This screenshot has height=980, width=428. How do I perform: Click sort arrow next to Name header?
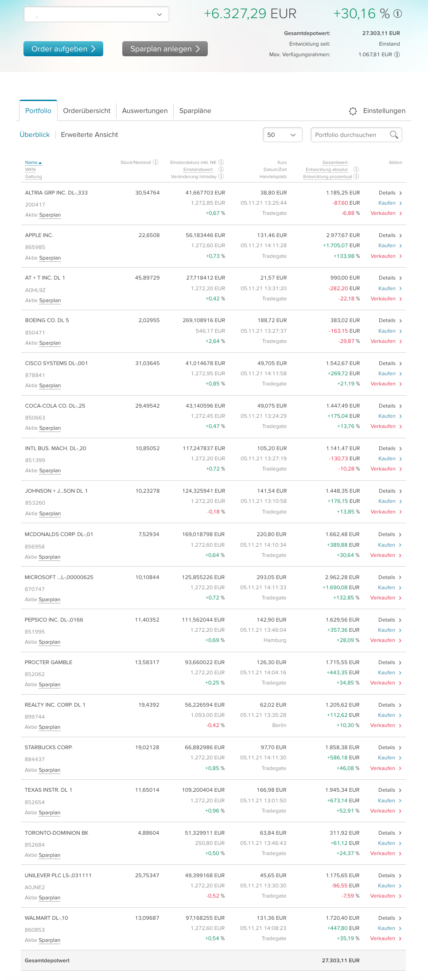click(40, 163)
